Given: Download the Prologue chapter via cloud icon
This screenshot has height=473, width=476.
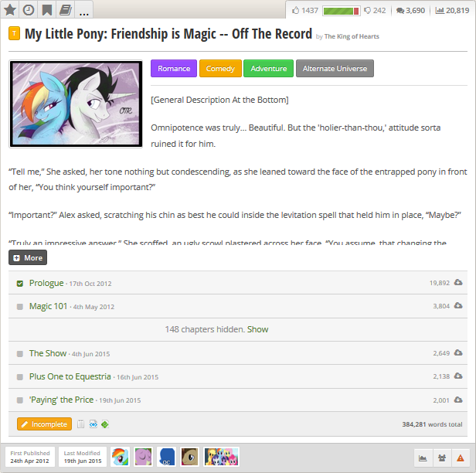Looking at the screenshot, I should [x=458, y=282].
